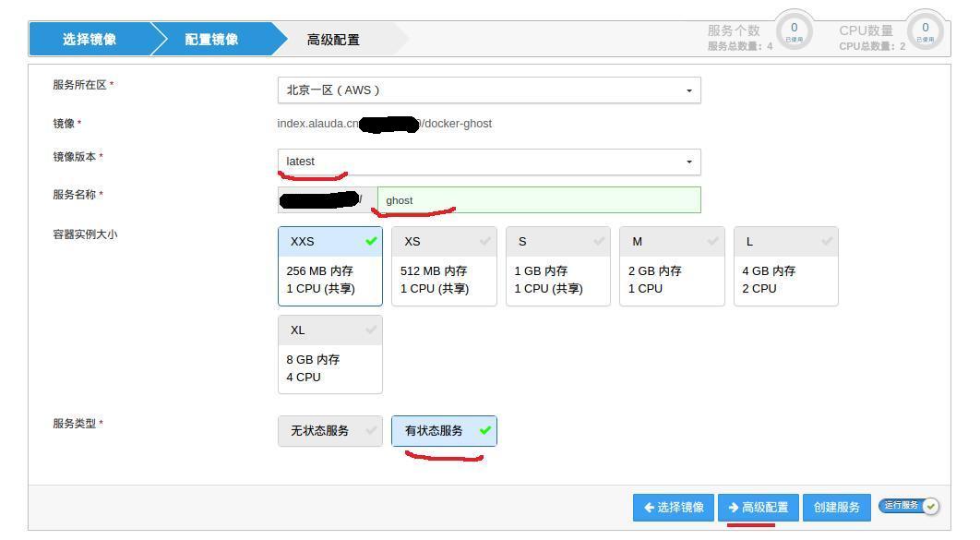
Task: Toggle the 运行服务 switch
Action: [909, 506]
